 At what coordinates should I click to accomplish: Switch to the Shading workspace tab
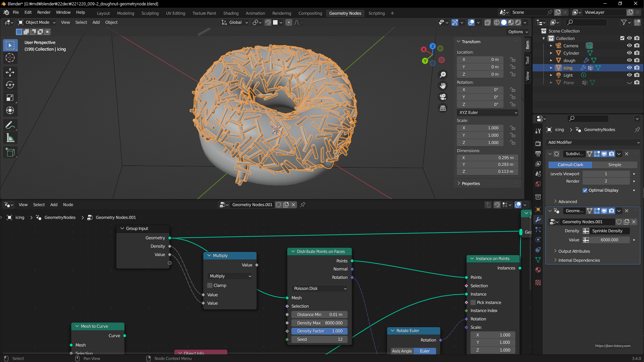coord(231,13)
